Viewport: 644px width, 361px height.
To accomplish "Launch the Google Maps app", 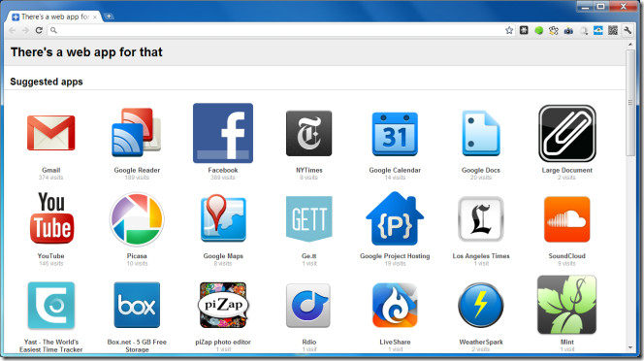I will point(223,218).
